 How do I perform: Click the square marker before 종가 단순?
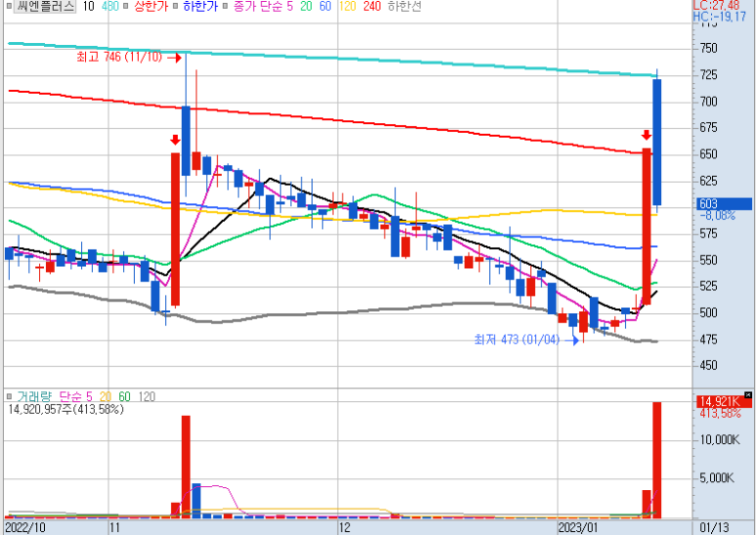pos(225,6)
